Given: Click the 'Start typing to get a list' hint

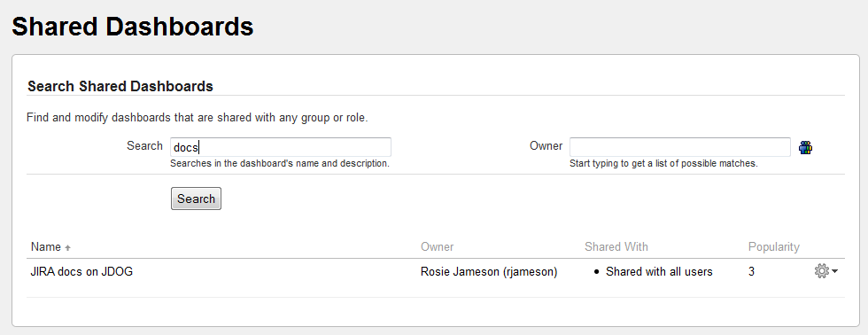Looking at the screenshot, I should (x=663, y=164).
